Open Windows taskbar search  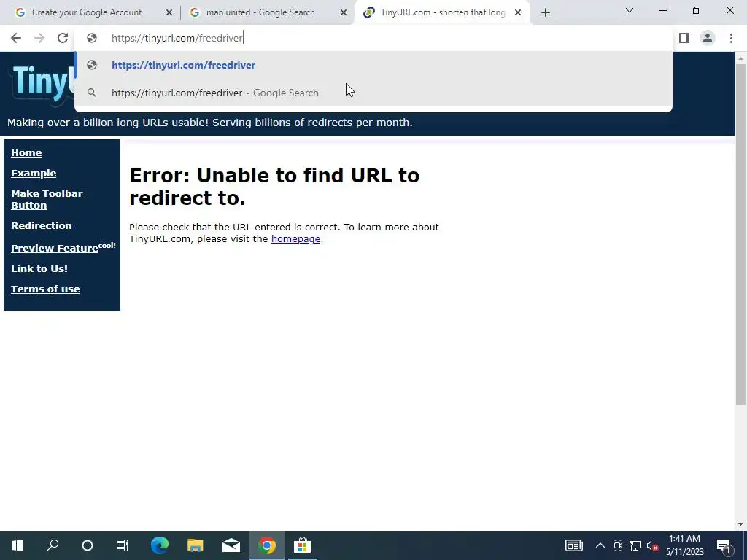(53, 545)
